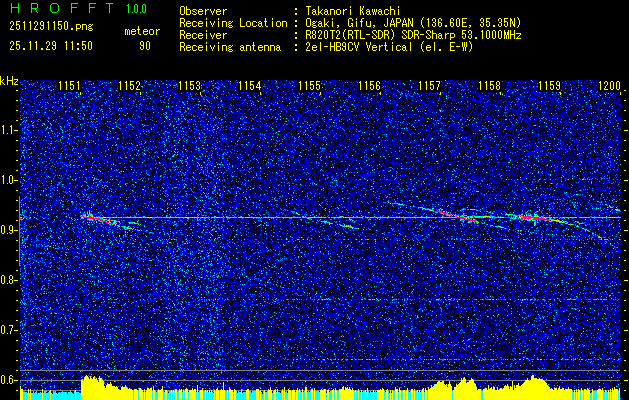Select the filename 2511291150.png

(51, 27)
